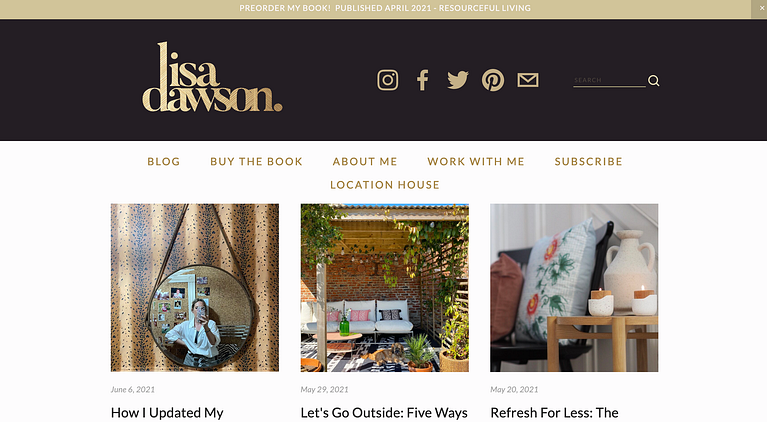The image size is (767, 422).
Task: Click the preorder my book banner text
Action: click(x=385, y=8)
